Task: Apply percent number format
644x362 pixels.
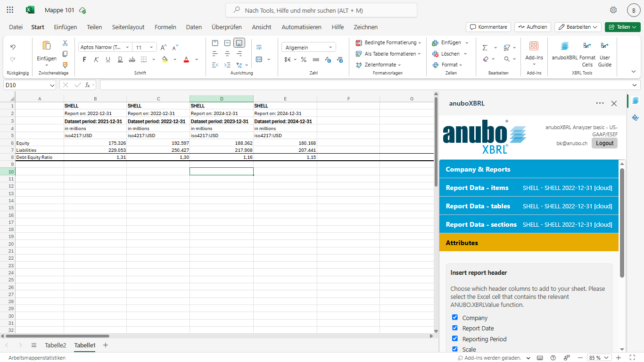Action: point(304,59)
